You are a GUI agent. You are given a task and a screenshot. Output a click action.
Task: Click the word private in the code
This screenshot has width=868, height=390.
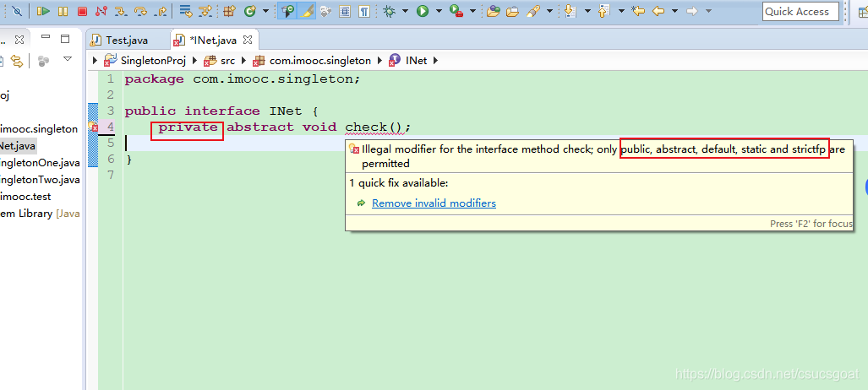click(x=188, y=127)
